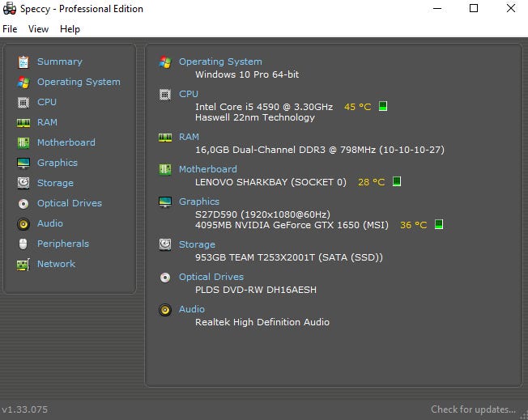Click the Storage drive icon in main panel
This screenshot has width=528, height=420.
(x=165, y=244)
